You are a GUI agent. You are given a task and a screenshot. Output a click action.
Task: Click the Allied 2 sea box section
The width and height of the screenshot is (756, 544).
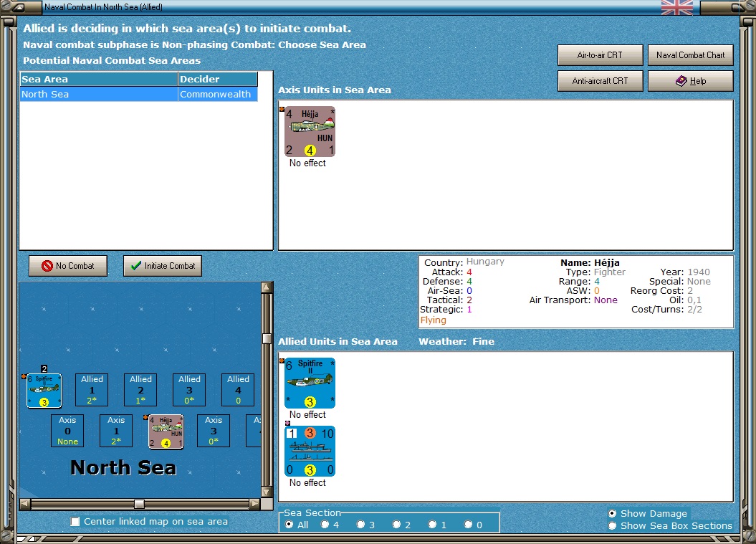click(x=140, y=390)
